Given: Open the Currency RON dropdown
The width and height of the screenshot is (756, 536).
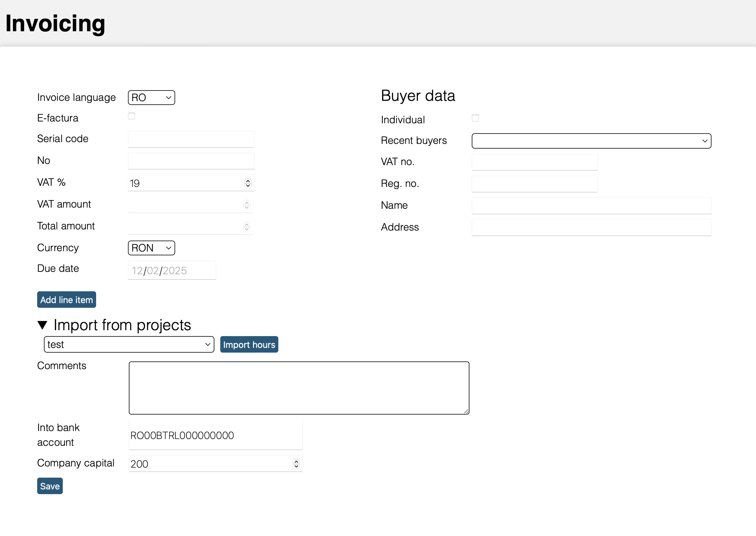Looking at the screenshot, I should 152,248.
